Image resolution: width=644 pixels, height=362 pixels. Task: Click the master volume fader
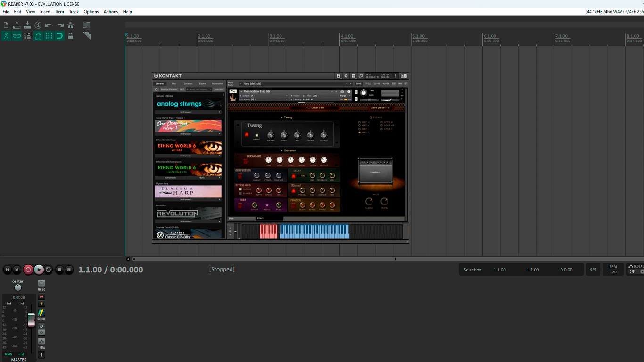(31, 320)
